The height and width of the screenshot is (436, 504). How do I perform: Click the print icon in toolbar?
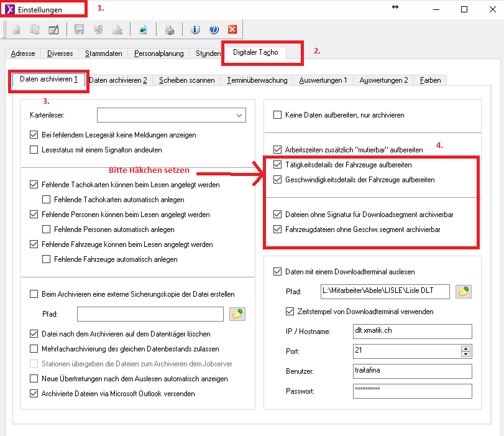pos(169,29)
